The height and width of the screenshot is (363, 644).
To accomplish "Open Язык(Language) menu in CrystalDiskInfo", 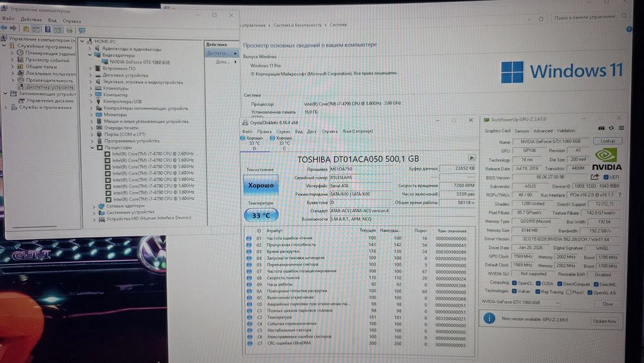I will [357, 131].
